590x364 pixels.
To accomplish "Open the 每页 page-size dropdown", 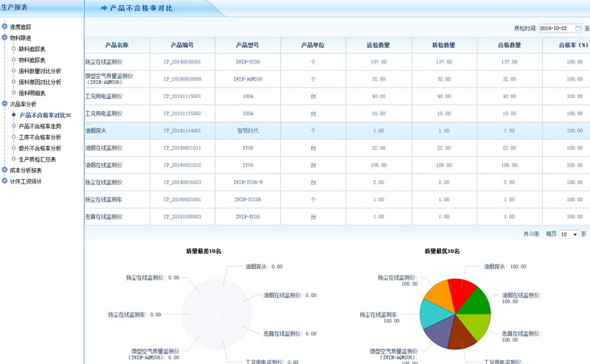I will tap(569, 234).
